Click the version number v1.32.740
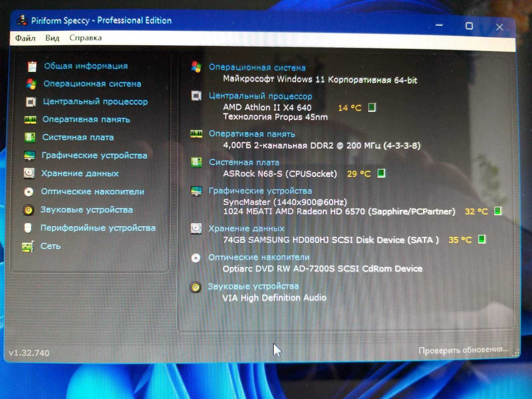This screenshot has width=532, height=399. tap(29, 353)
